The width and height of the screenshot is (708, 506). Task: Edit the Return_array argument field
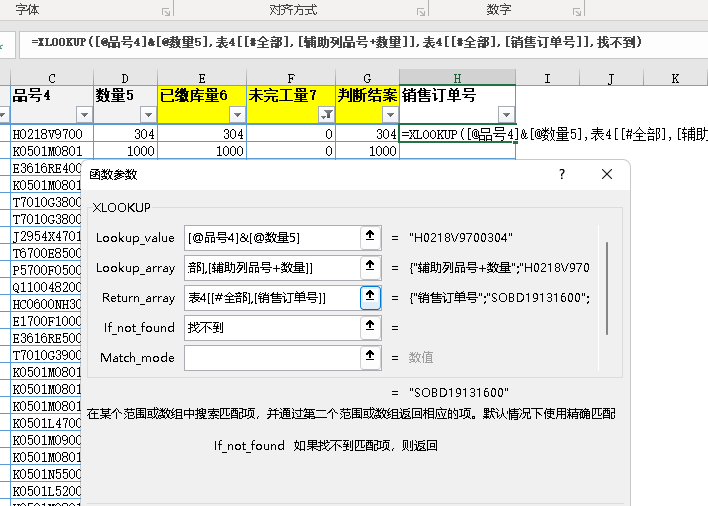point(272,297)
